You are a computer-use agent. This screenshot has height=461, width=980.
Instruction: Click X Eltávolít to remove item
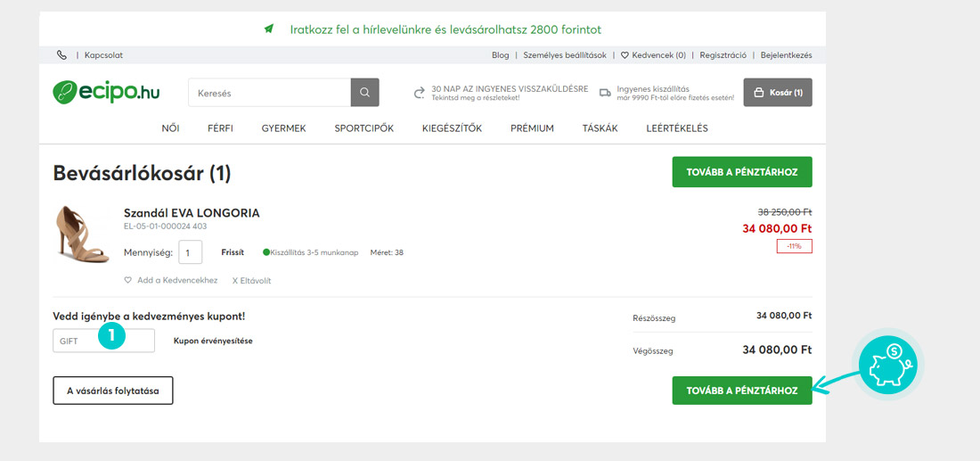click(x=252, y=281)
